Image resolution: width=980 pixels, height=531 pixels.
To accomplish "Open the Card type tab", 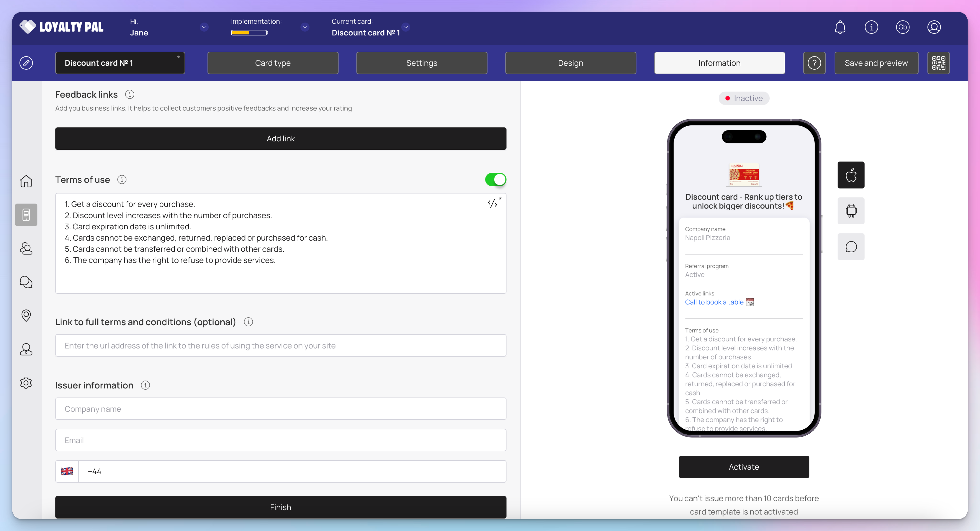I will 272,63.
